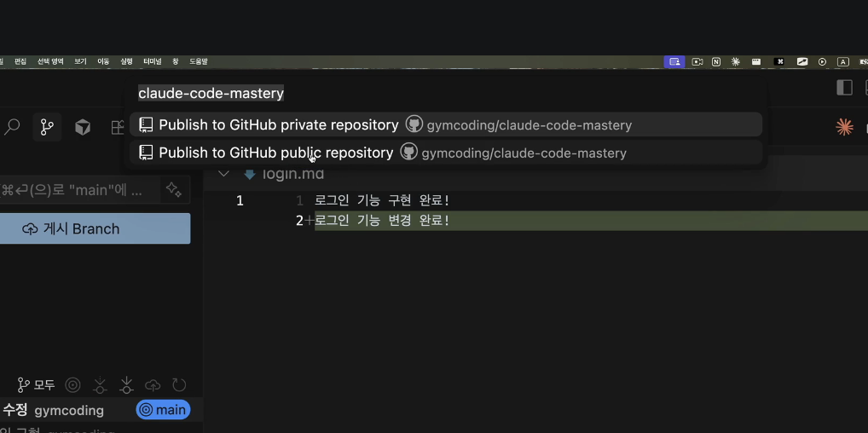The image size is (868, 433).
Task: Click the refresh circular arrow in graph toolbar
Action: click(179, 384)
